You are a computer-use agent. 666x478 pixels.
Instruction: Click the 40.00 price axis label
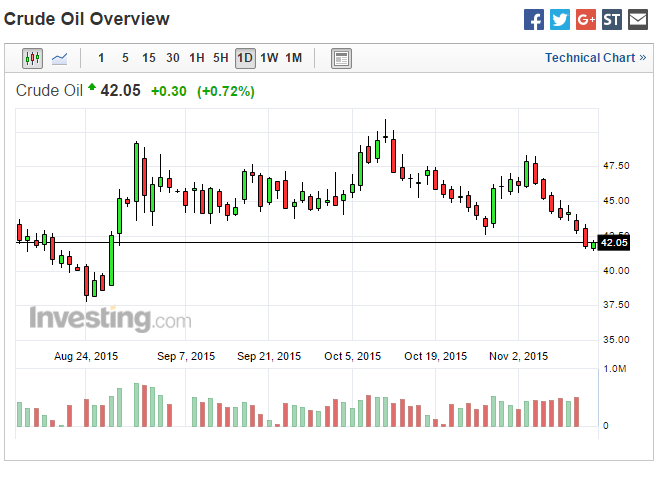click(616, 271)
